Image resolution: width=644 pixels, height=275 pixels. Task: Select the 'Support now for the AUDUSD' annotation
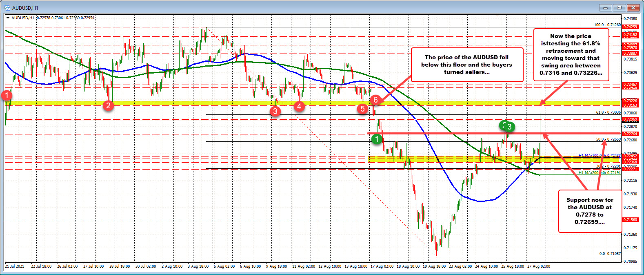tap(590, 211)
